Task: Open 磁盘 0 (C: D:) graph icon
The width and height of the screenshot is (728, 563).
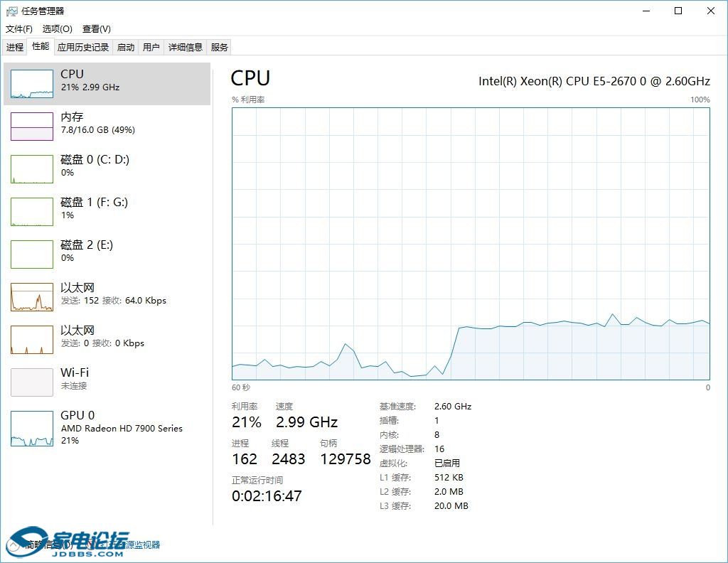Action: tap(32, 169)
